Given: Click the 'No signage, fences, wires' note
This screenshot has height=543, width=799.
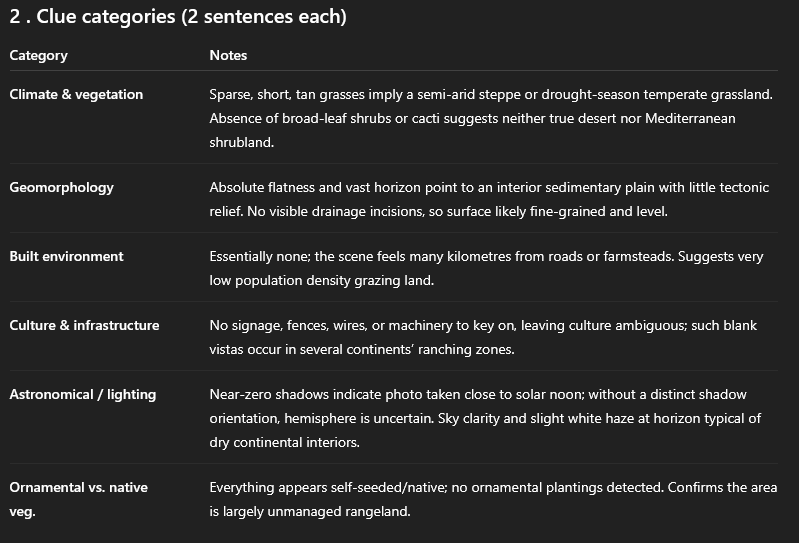Looking at the screenshot, I should [x=483, y=337].
